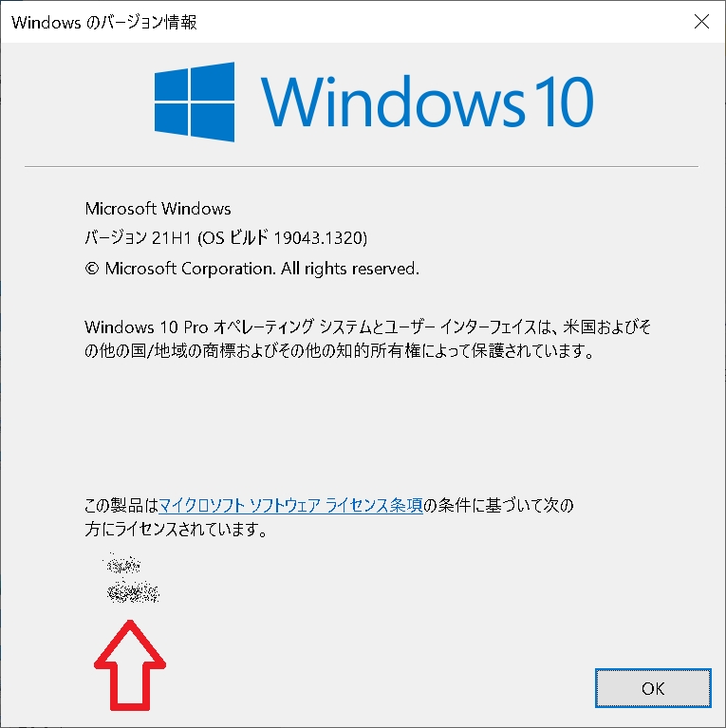Click the title bar text Windows のバージョン情報
Viewport: 726px width, 728px height.
coord(104,22)
